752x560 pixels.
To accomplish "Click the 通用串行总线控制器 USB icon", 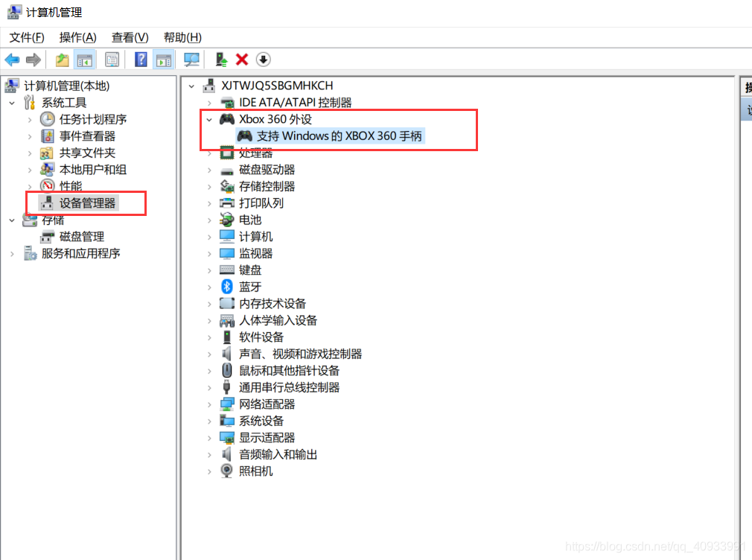I will [227, 387].
